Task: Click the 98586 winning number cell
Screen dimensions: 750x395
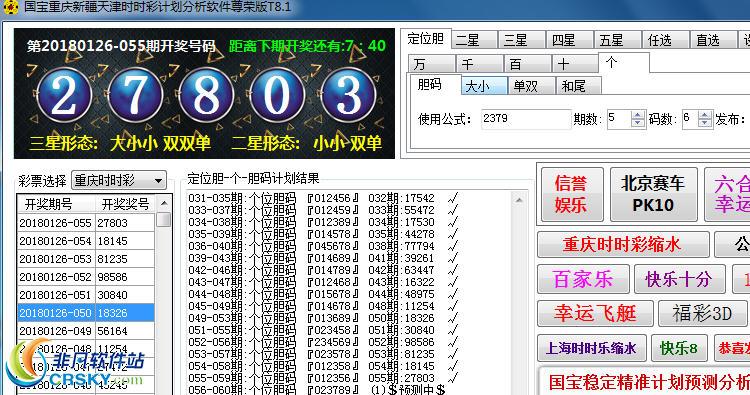Action: (125, 277)
